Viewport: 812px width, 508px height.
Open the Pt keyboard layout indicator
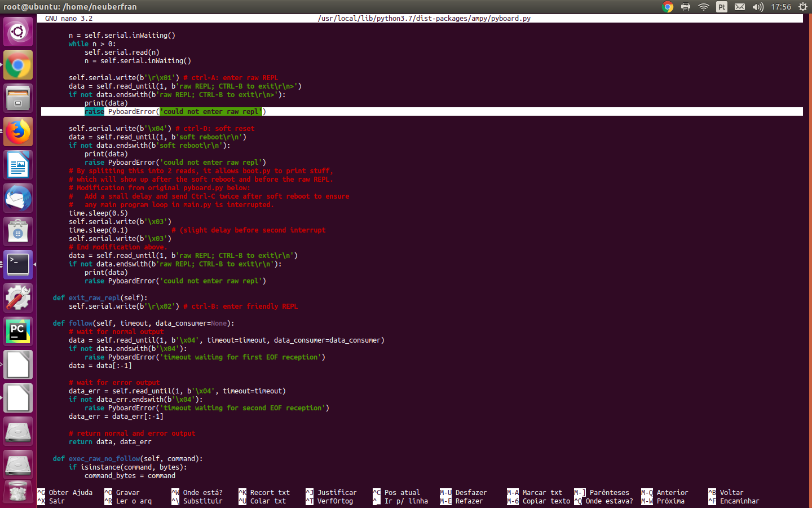tap(721, 7)
